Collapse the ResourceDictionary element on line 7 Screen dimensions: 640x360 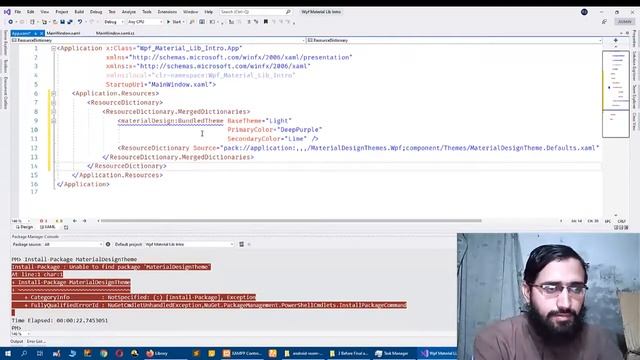53,102
